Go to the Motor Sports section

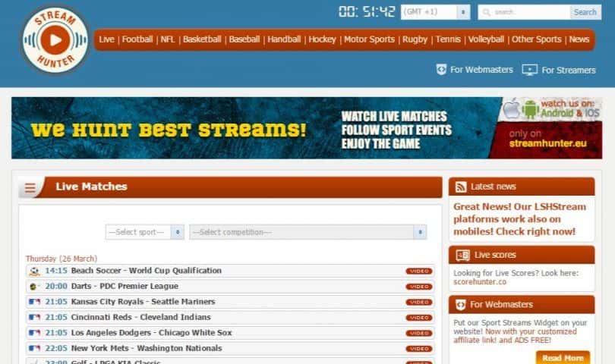[x=369, y=39]
